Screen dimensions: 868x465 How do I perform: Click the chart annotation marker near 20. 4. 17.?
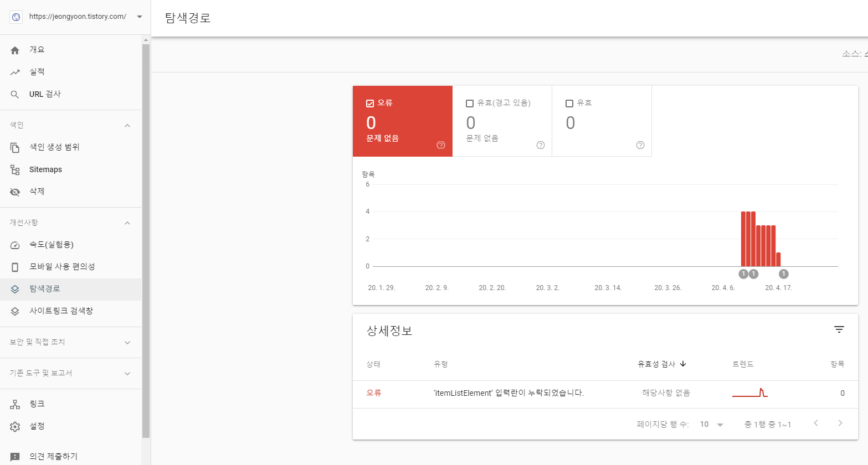pos(783,274)
